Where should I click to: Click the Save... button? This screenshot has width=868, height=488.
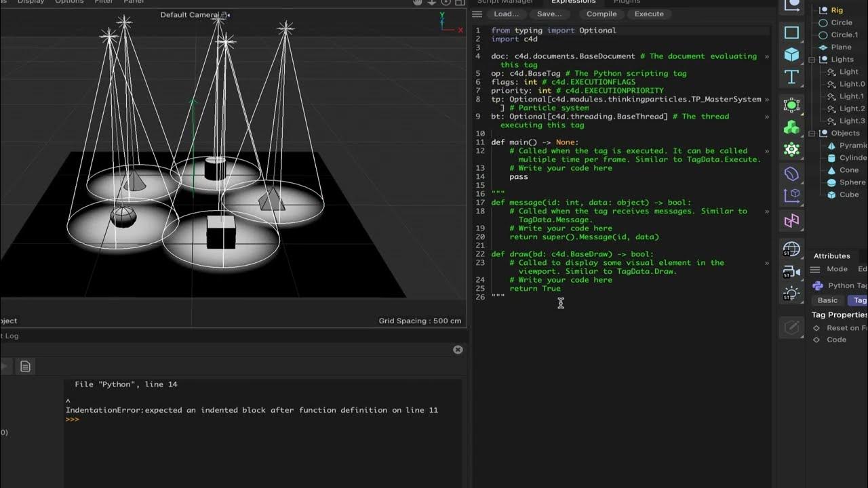click(x=549, y=14)
